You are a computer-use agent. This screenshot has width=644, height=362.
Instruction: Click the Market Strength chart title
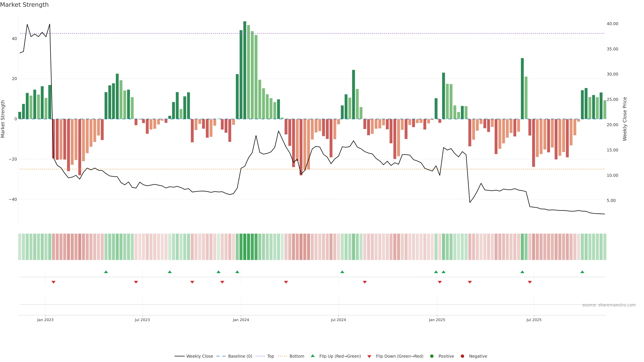click(24, 5)
